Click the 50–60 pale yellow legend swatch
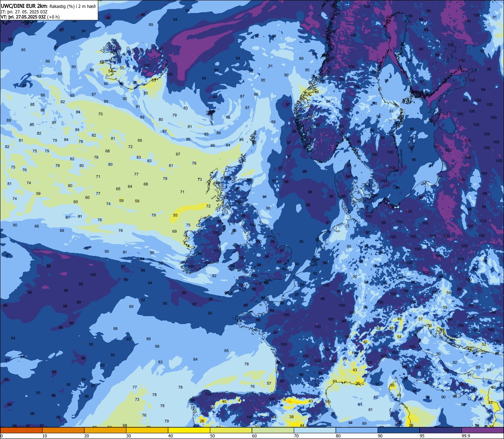504x439 pixels. coord(231,430)
